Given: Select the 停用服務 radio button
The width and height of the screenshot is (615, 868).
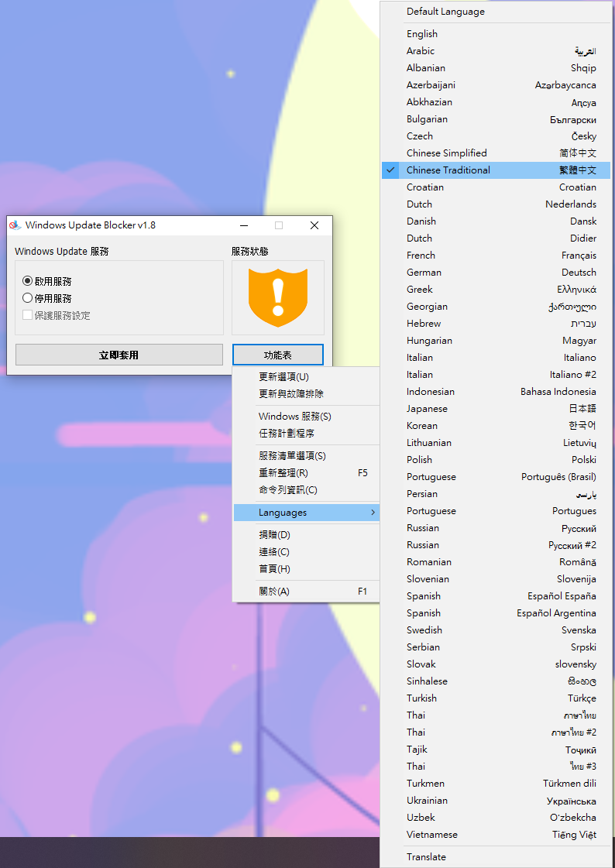Looking at the screenshot, I should tap(27, 298).
